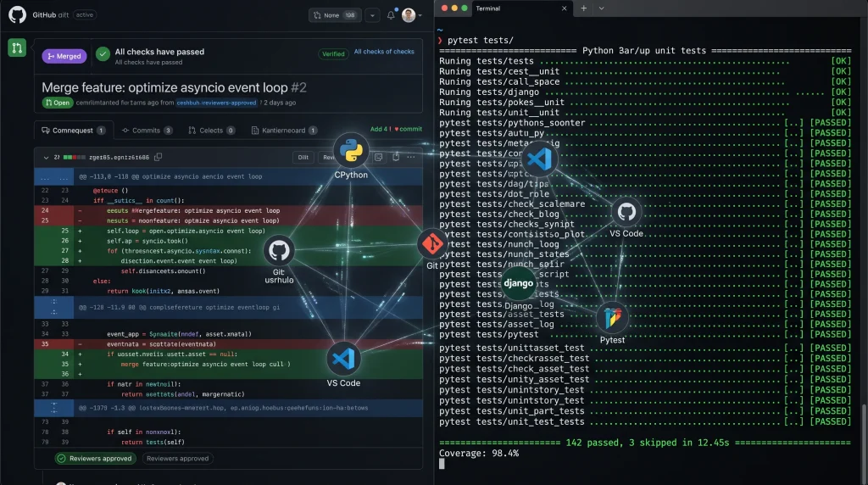
Task: Close the Terminal tab with the X
Action: point(564,8)
